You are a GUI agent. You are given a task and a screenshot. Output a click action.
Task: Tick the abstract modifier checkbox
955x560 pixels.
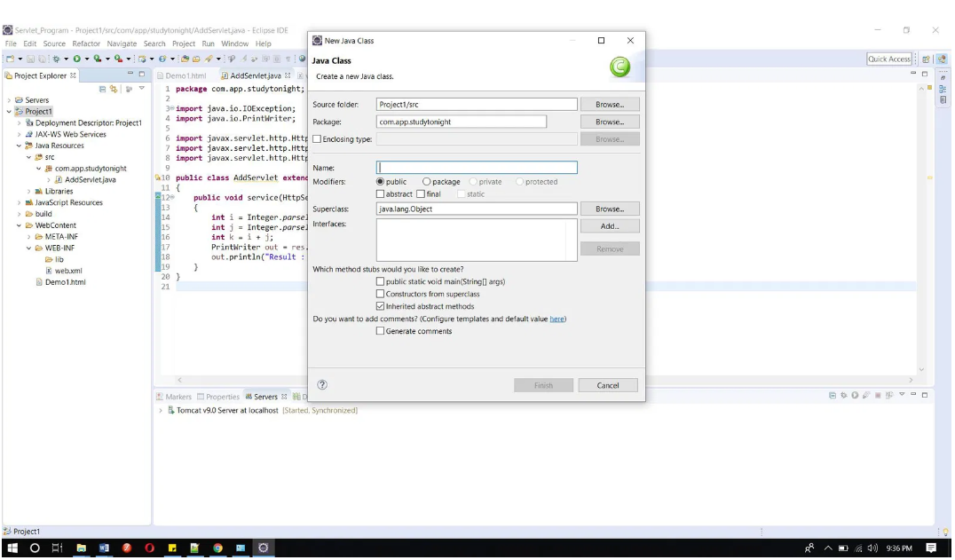tap(381, 194)
